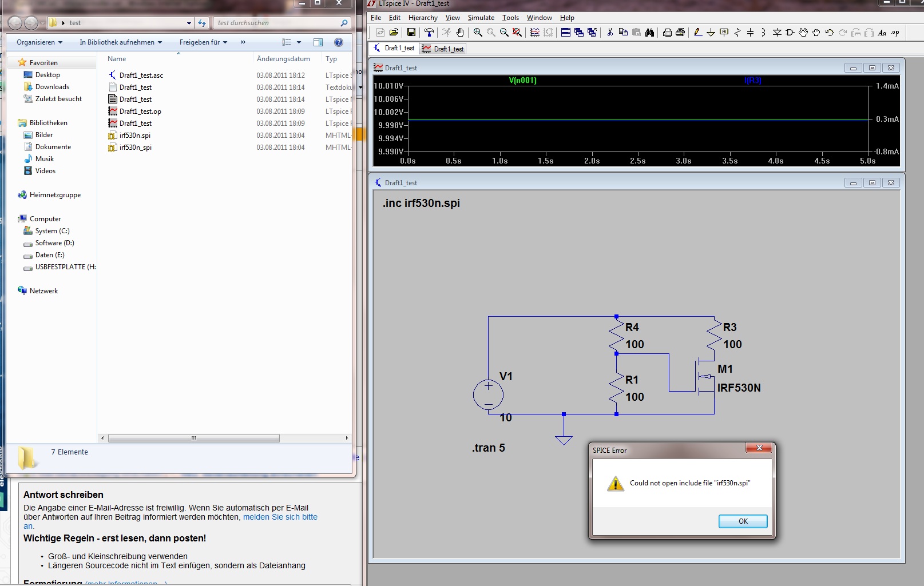Select the Drag (closed hand) tool
The width and height of the screenshot is (924, 586).
click(x=816, y=33)
